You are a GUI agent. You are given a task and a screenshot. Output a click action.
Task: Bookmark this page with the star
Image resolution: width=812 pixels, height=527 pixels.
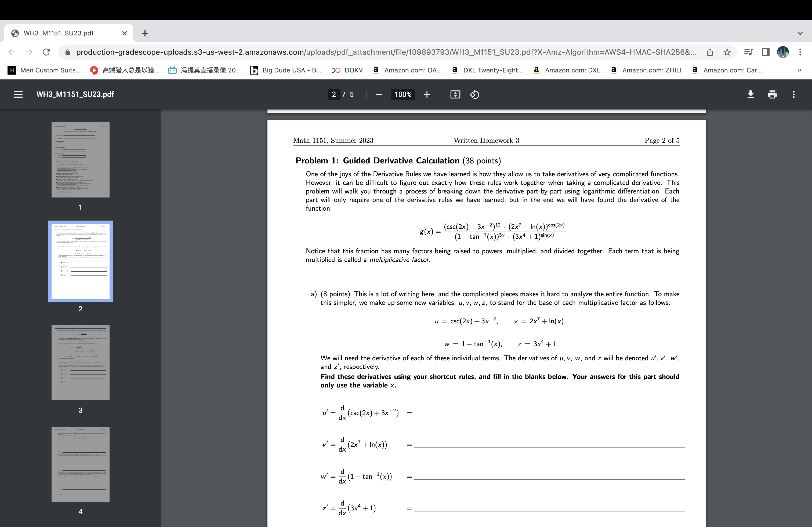click(x=727, y=52)
